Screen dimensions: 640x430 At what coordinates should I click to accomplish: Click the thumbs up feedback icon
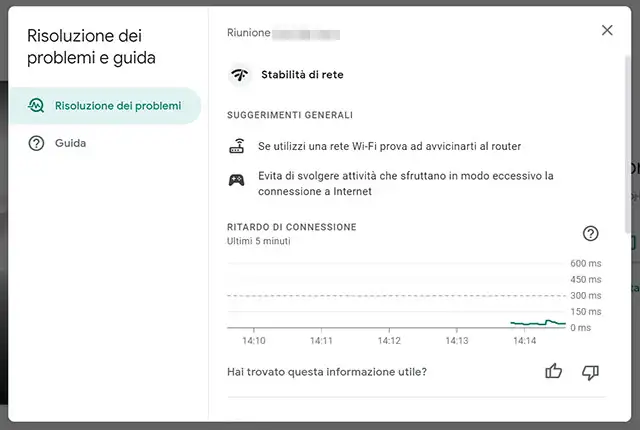tap(554, 372)
